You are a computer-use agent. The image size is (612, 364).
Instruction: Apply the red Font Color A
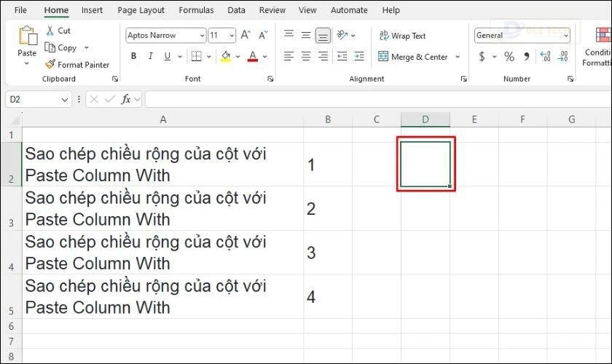click(253, 56)
